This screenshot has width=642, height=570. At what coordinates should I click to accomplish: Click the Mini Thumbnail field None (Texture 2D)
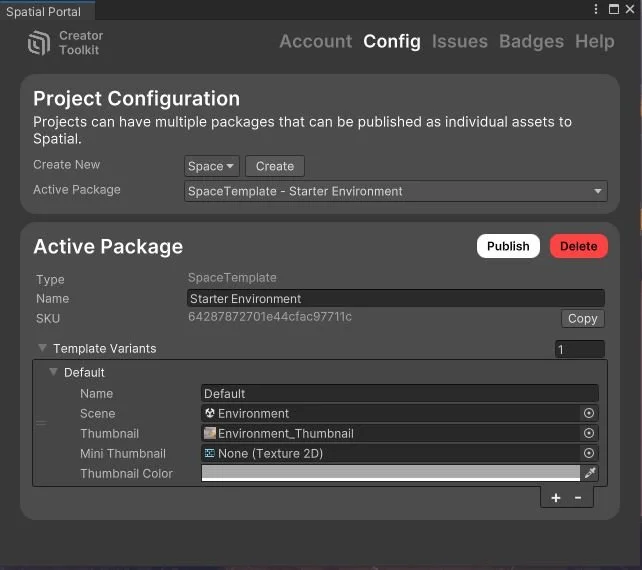click(400, 453)
